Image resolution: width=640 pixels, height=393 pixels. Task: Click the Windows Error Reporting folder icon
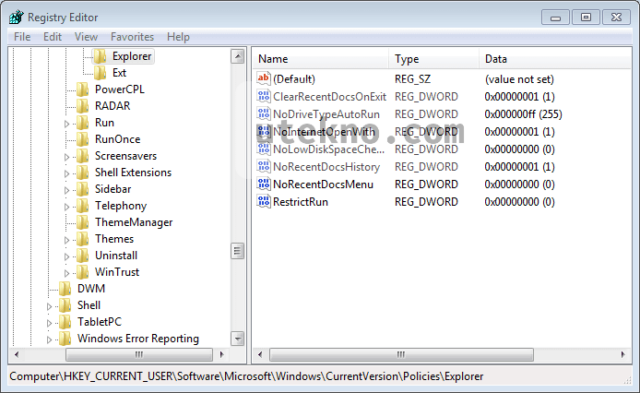point(65,339)
